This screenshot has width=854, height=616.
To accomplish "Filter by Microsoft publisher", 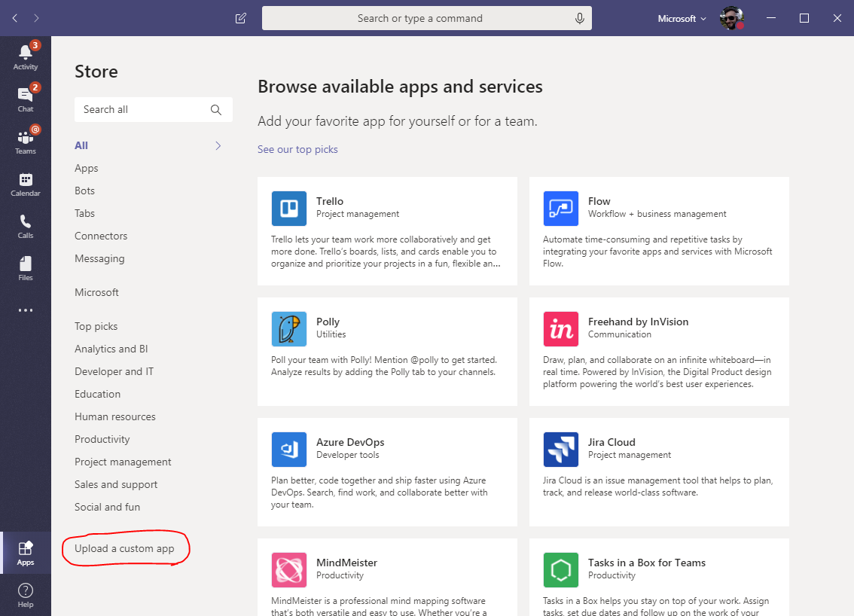I will click(x=96, y=292).
